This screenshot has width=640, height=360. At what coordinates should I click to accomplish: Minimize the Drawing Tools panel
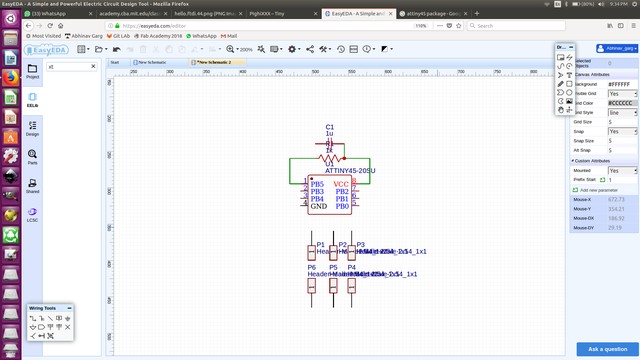pos(571,47)
